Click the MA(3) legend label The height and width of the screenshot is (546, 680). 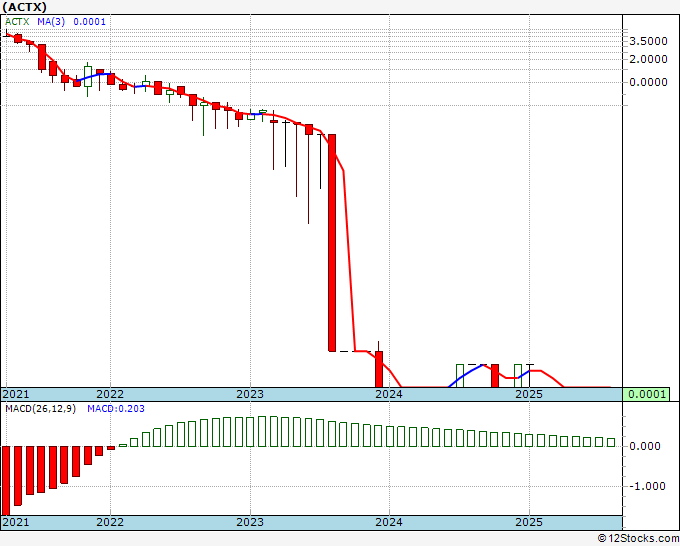coord(51,21)
